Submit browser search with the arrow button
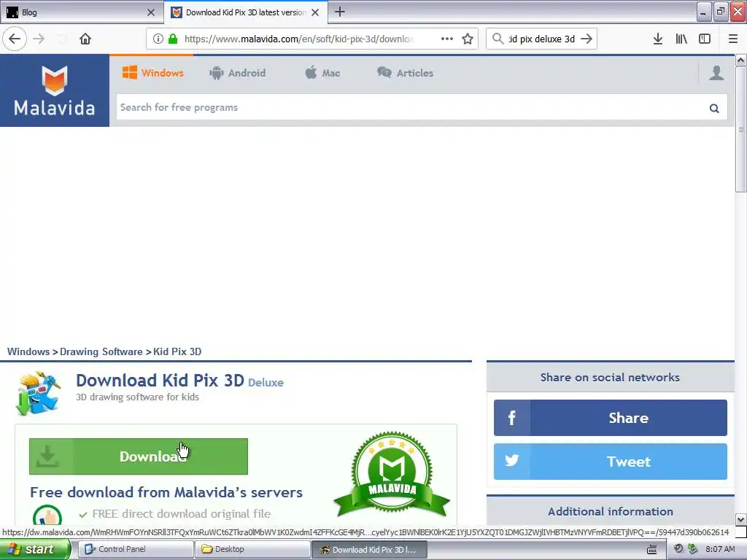This screenshot has height=560, width=747. pos(587,39)
